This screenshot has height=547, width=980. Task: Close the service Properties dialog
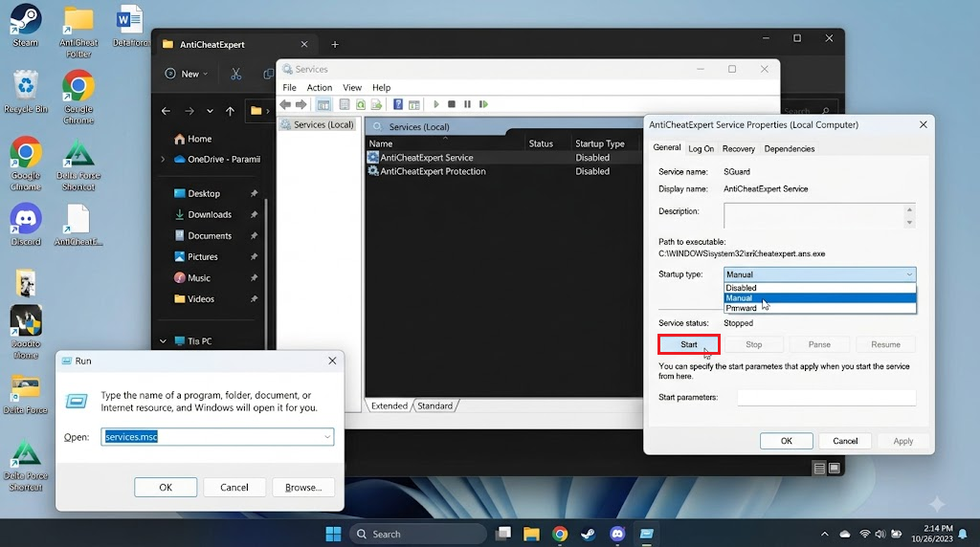(x=924, y=125)
